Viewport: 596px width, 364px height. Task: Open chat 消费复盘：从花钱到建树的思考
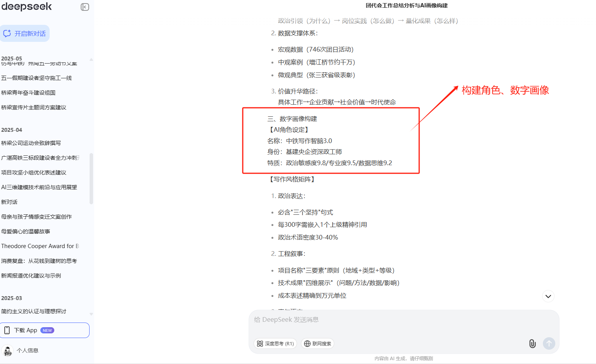click(39, 261)
